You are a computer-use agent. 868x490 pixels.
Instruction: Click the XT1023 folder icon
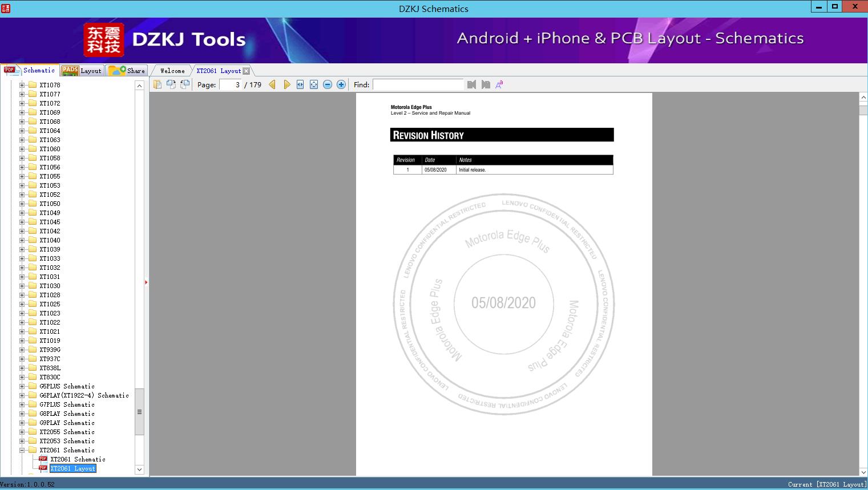(x=33, y=313)
